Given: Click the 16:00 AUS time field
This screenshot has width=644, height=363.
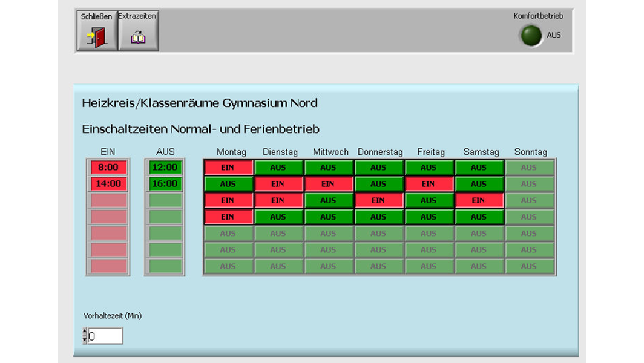Looking at the screenshot, I should point(165,184).
